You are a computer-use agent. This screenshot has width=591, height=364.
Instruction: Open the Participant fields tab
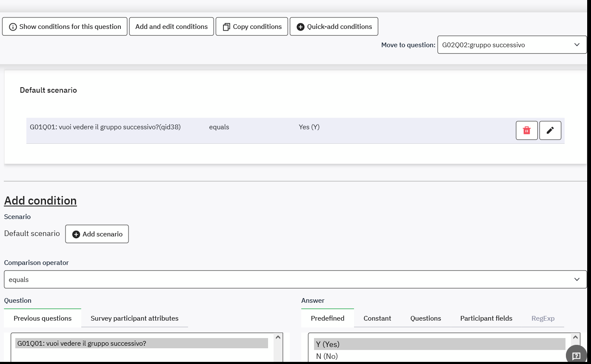486,318
